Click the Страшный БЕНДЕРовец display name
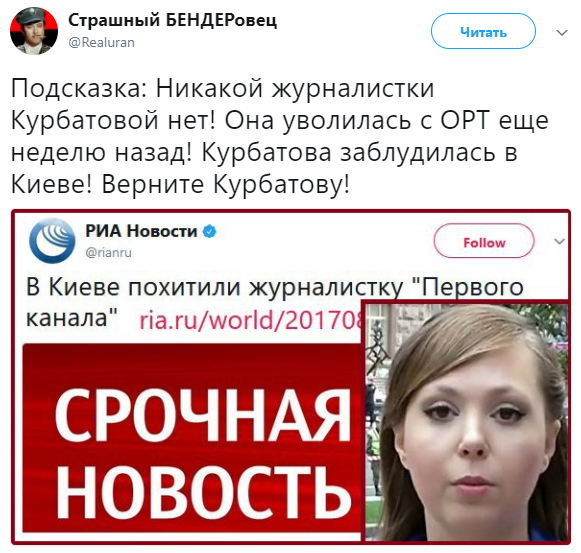581x553 pixels. pos(172,20)
